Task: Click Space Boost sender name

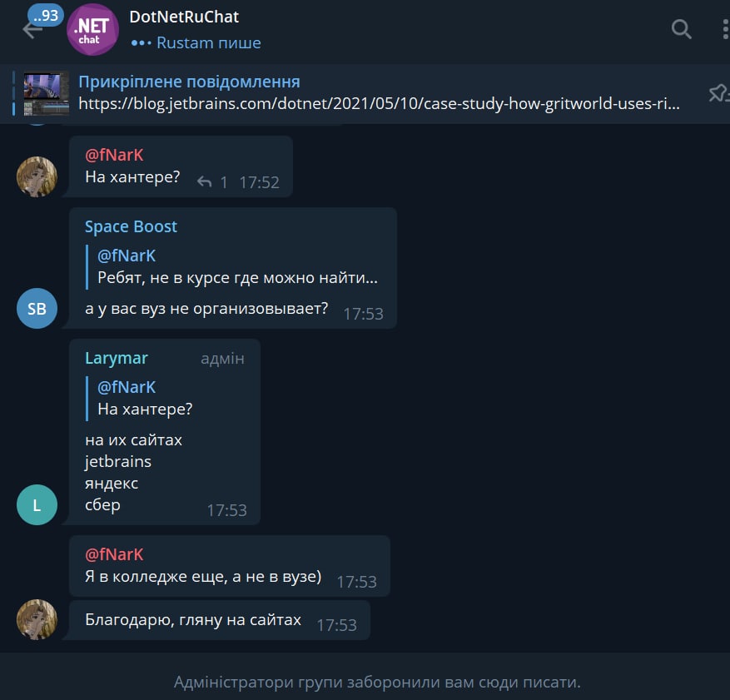Action: (131, 226)
